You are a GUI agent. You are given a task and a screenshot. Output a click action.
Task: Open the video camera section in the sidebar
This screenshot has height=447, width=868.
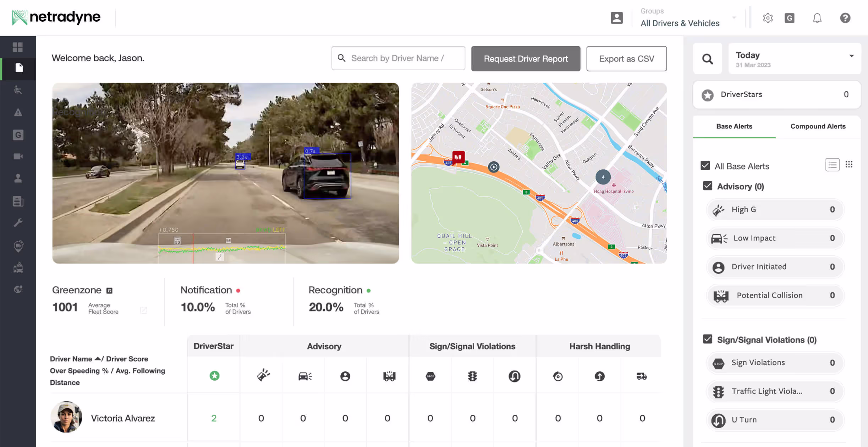click(18, 156)
